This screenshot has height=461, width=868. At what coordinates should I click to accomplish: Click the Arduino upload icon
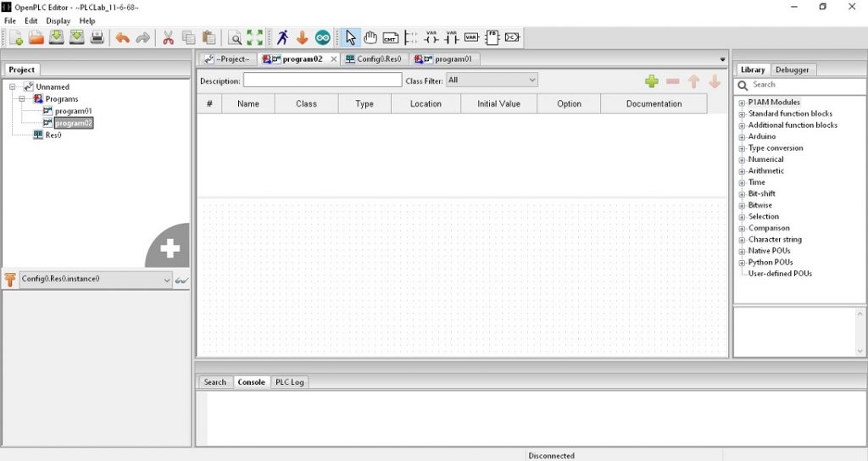tap(323, 37)
